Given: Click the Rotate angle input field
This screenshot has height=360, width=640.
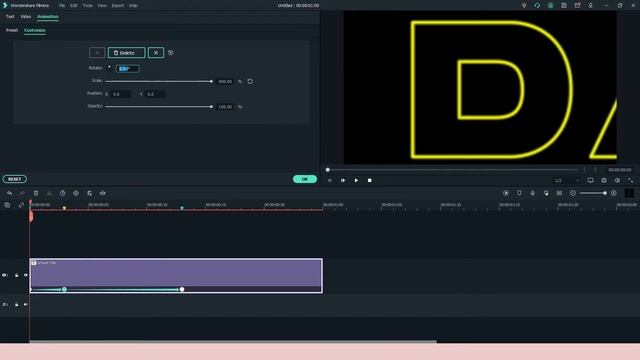Looking at the screenshot, I should tap(127, 69).
